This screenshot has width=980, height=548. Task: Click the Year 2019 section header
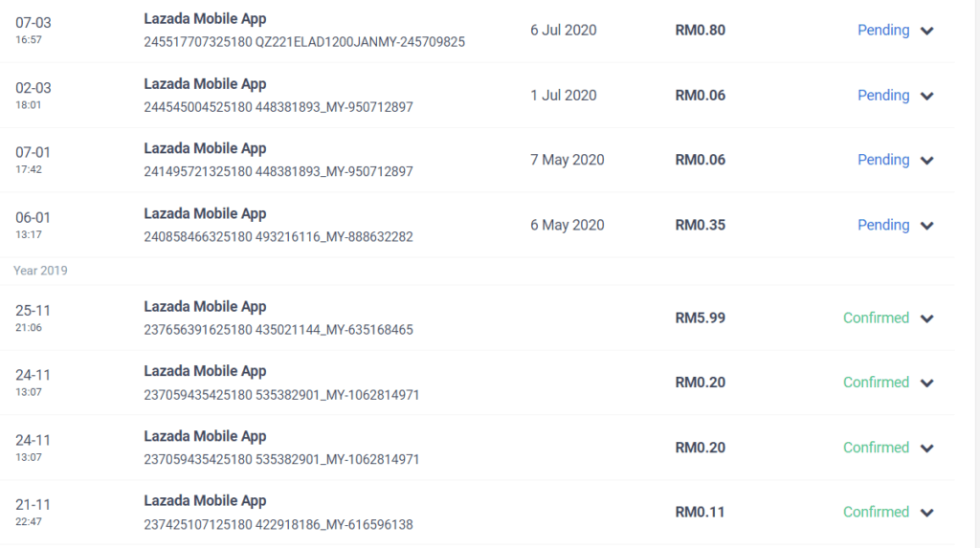[x=40, y=271]
